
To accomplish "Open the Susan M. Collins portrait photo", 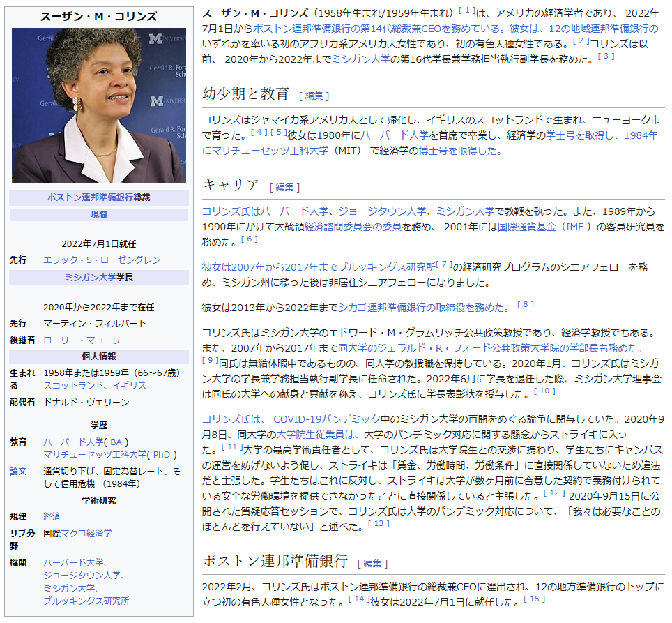I will (x=98, y=105).
